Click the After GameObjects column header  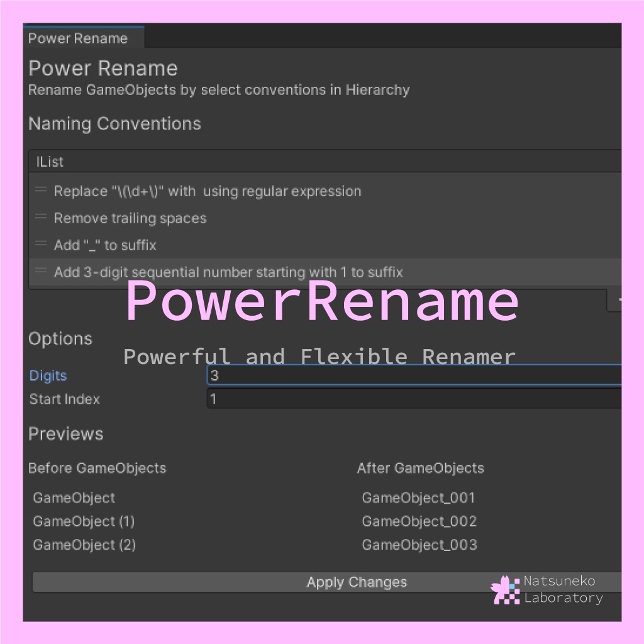pyautogui.click(x=421, y=468)
